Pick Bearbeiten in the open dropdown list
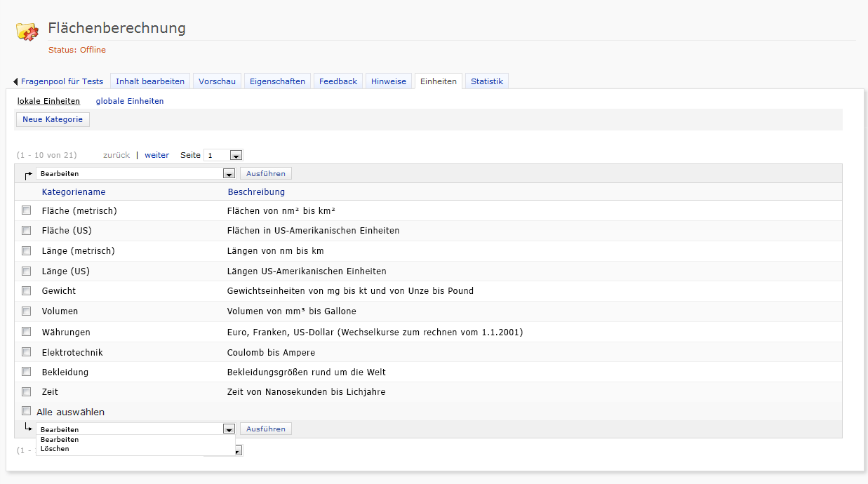Screen dimensions: 868x484 pos(60,440)
